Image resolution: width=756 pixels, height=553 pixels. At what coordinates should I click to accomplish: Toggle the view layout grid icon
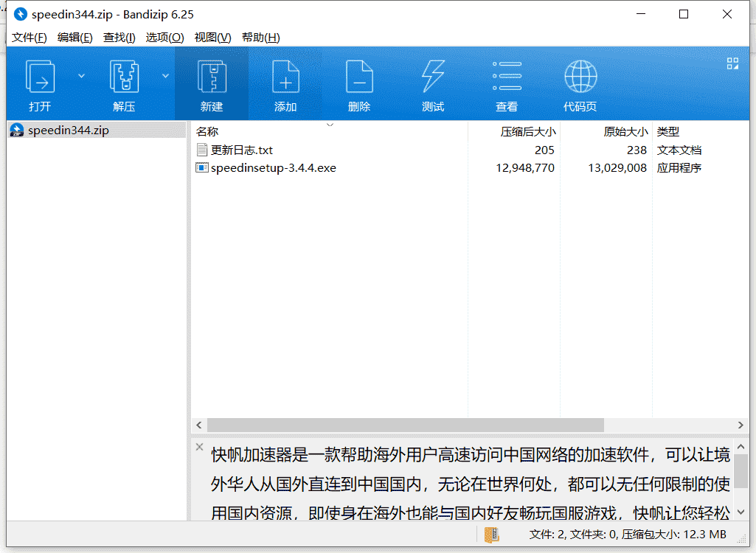point(733,63)
